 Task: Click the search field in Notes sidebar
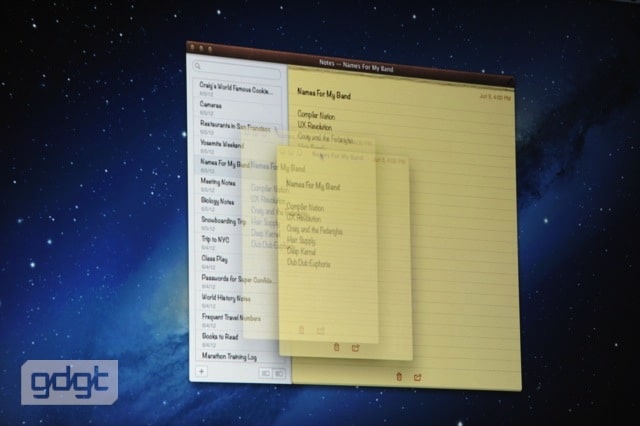pos(238,71)
